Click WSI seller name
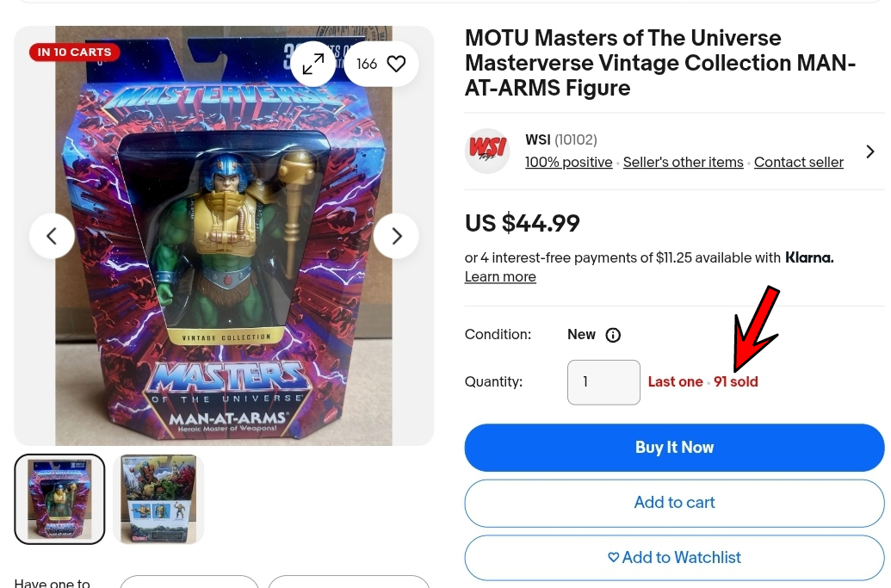This screenshot has width=891, height=588. tap(537, 139)
